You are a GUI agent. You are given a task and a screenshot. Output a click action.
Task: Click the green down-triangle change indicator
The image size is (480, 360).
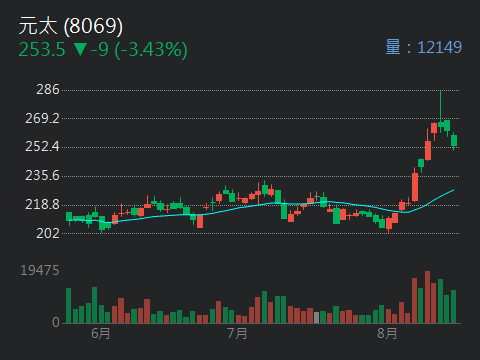point(80,49)
